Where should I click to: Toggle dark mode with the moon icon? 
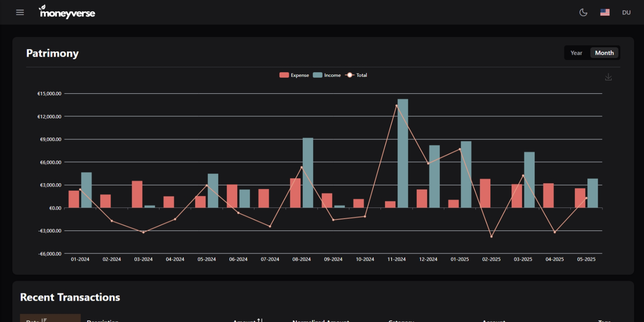click(x=583, y=12)
